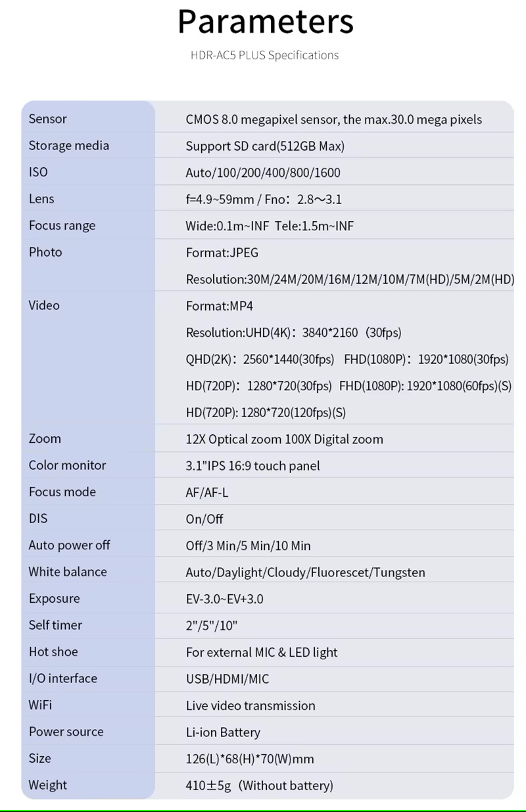Image resolution: width=526 pixels, height=812 pixels.
Task: Select the Lens row label
Action: 41,199
